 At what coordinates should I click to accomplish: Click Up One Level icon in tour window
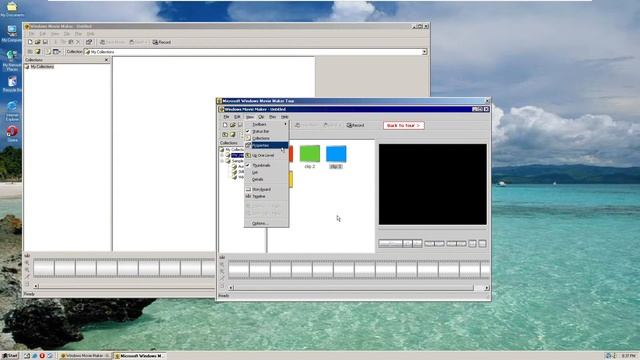point(225,135)
